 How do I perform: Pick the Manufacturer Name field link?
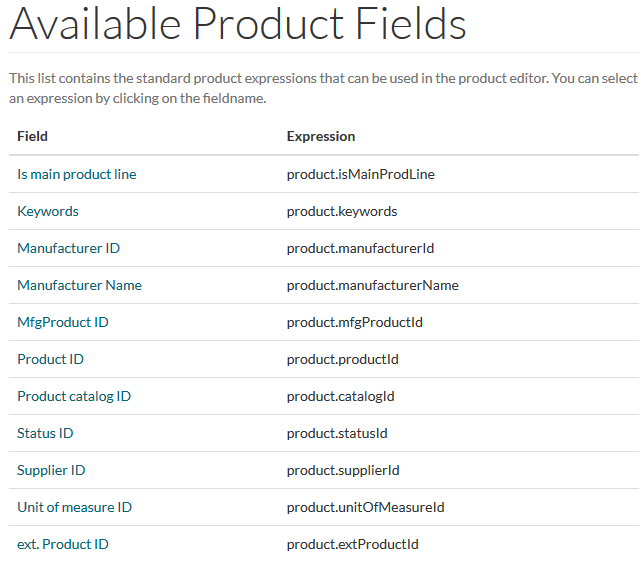[x=79, y=285]
